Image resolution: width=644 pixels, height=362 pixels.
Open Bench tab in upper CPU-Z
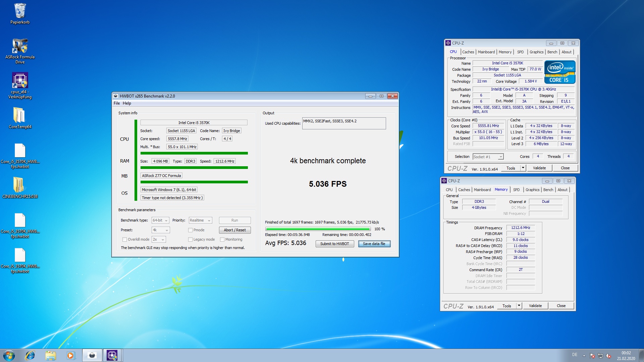(x=552, y=52)
